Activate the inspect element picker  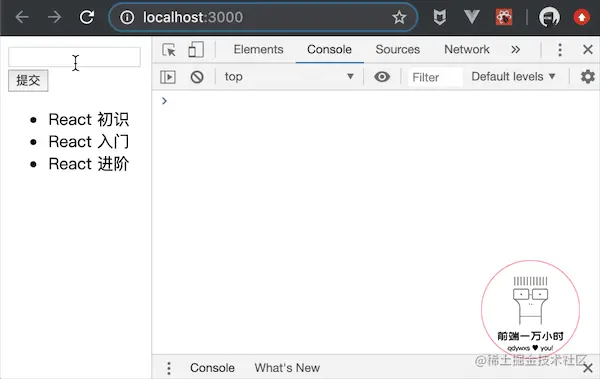coord(169,50)
